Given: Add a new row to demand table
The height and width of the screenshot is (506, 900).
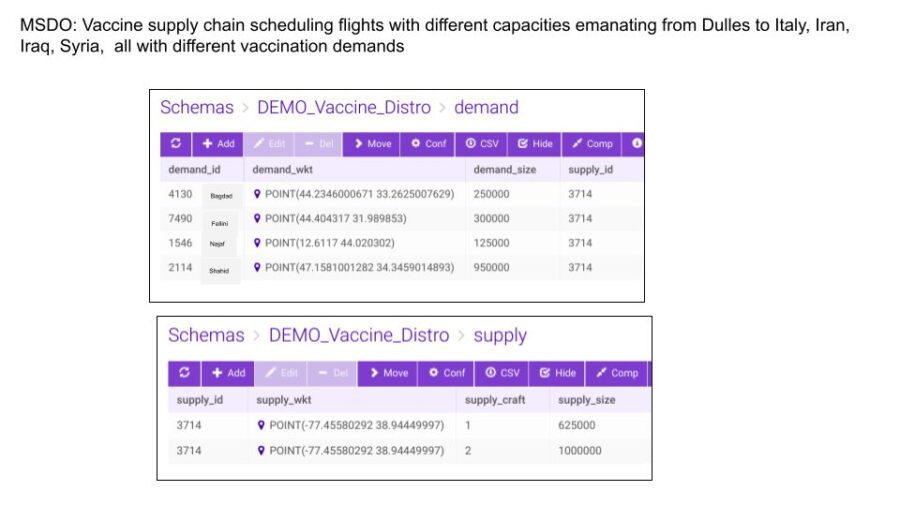Looking at the screenshot, I should point(218,143).
